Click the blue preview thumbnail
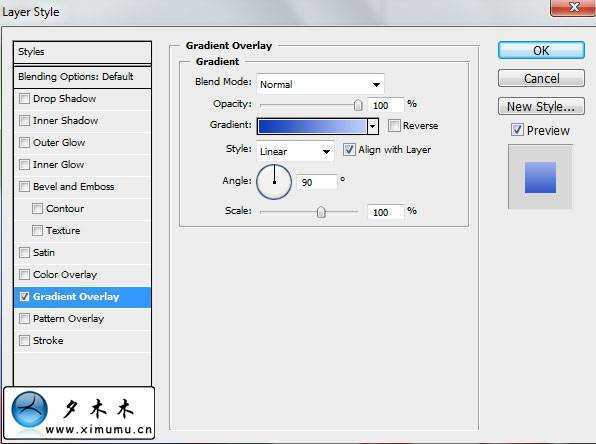This screenshot has height=444, width=596. pos(540,177)
